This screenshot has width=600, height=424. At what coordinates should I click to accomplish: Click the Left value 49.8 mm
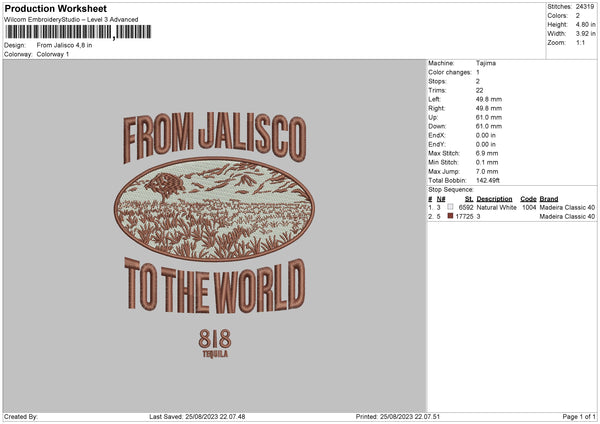[489, 99]
